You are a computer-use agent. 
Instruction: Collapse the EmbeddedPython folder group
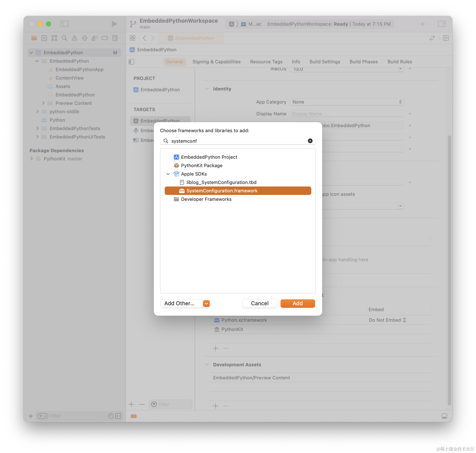pos(37,61)
